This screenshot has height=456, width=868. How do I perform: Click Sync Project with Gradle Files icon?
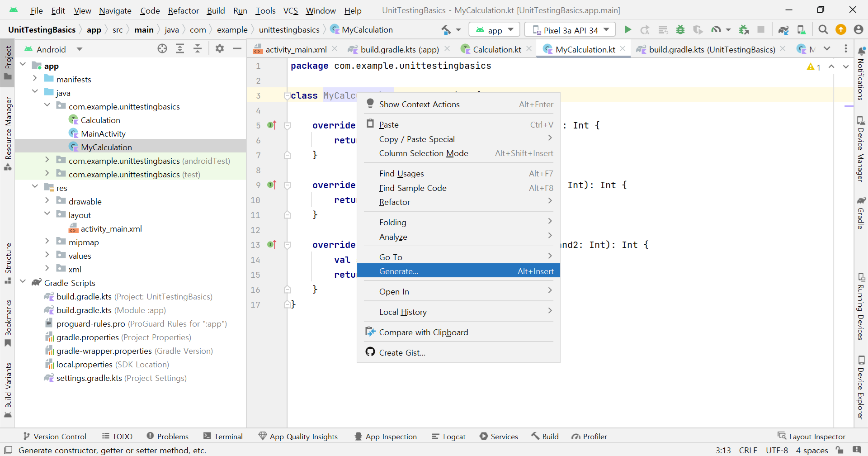[783, 30]
